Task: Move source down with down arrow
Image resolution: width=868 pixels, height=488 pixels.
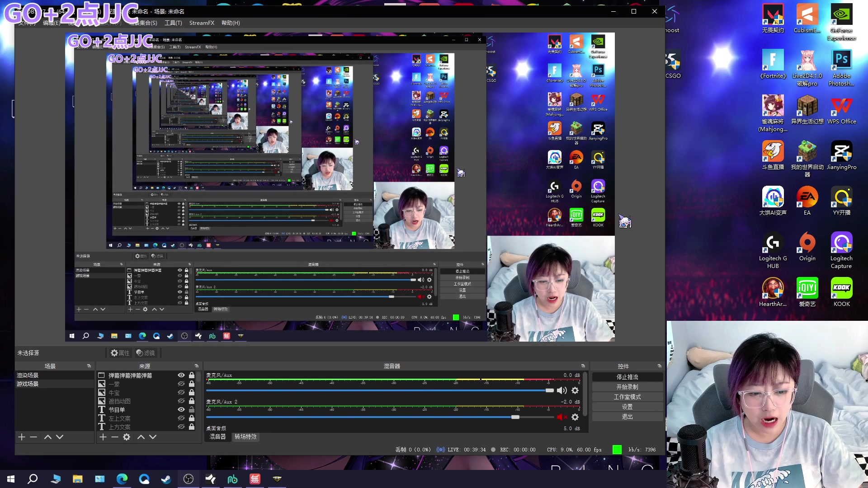Action: coord(153,437)
